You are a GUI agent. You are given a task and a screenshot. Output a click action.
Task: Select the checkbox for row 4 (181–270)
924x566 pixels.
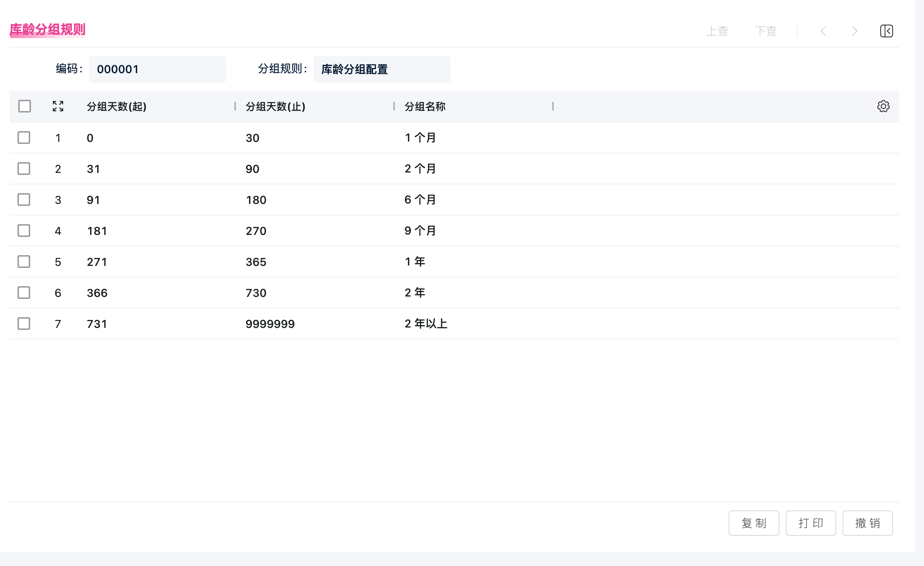click(x=24, y=231)
